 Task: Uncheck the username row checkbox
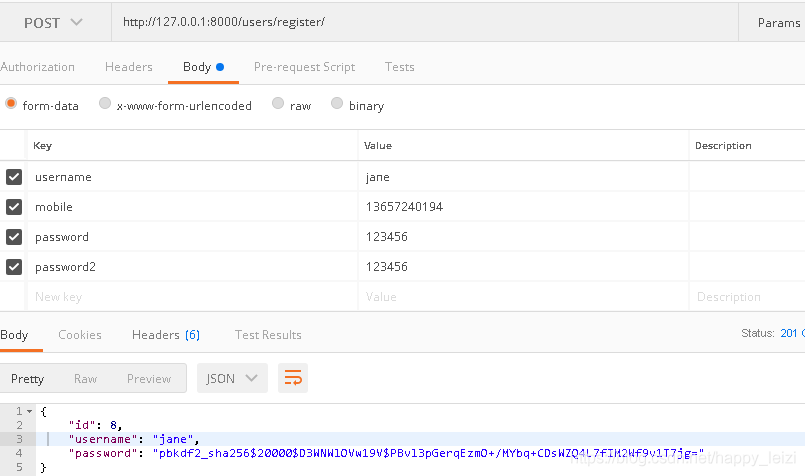tap(14, 177)
